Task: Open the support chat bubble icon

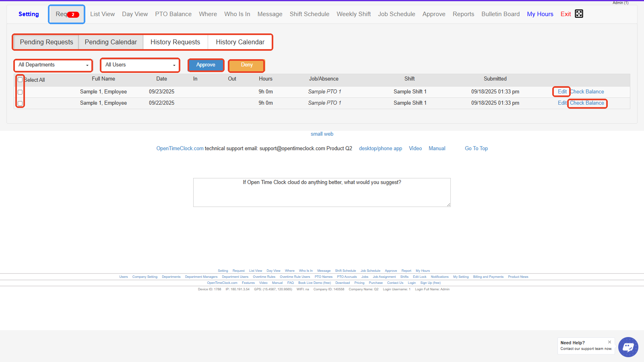Action: coord(628,347)
